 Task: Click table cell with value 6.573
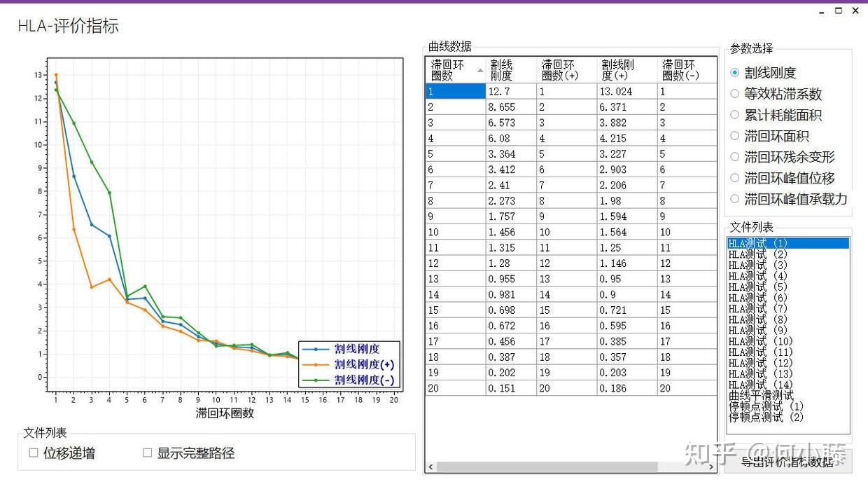[511, 123]
